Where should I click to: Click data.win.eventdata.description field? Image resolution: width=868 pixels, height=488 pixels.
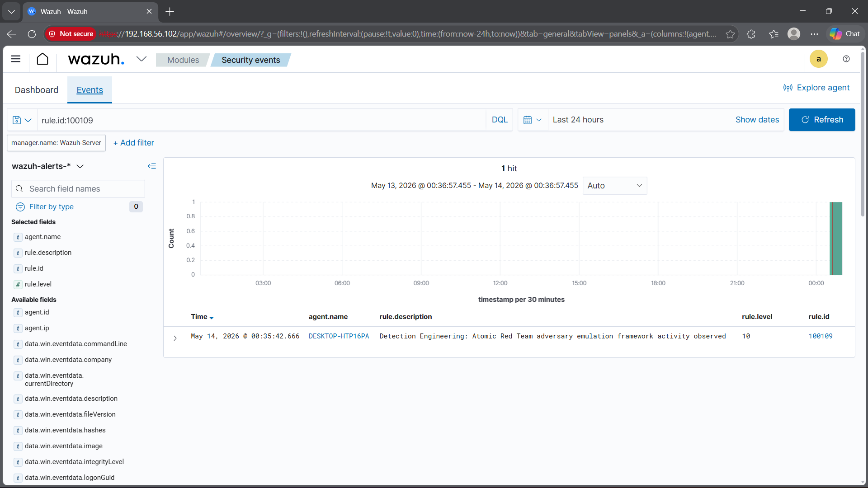tap(71, 399)
